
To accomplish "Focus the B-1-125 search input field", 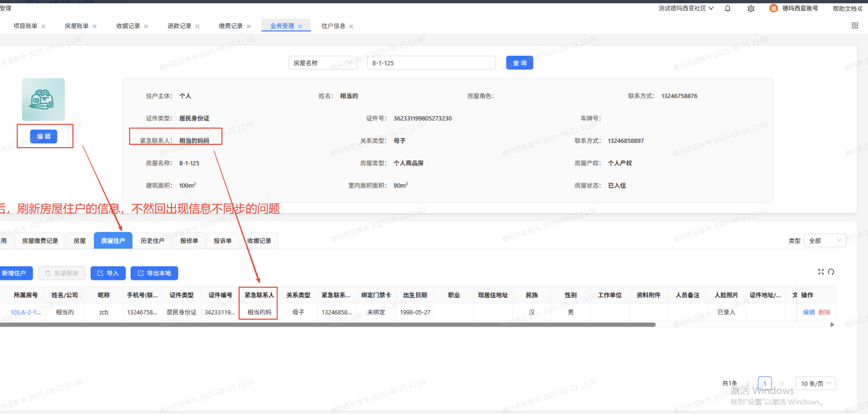I will pyautogui.click(x=431, y=63).
